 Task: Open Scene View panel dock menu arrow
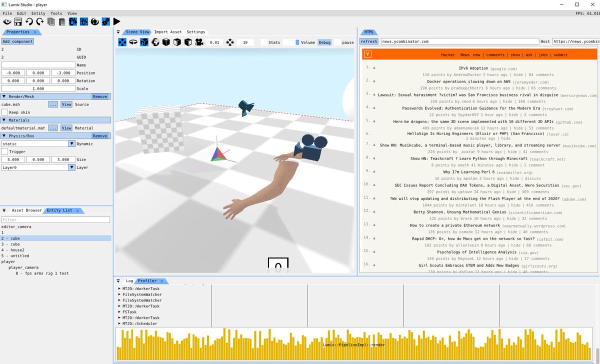tap(118, 32)
